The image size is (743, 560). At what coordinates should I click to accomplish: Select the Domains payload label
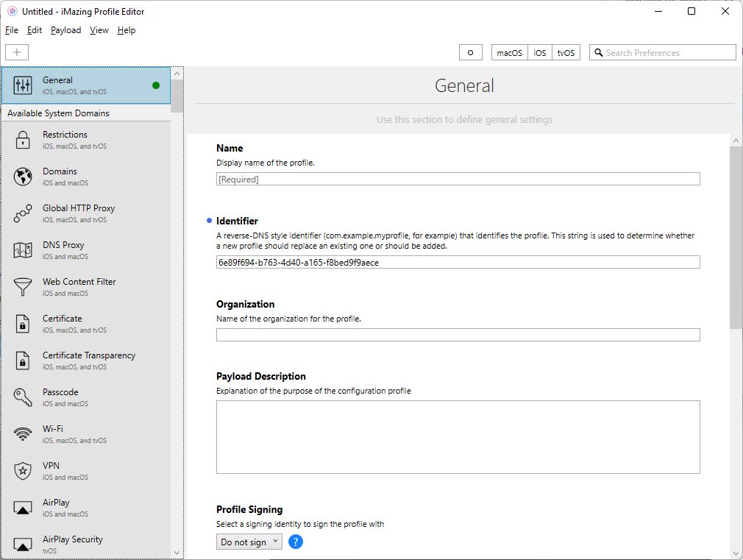click(x=60, y=171)
